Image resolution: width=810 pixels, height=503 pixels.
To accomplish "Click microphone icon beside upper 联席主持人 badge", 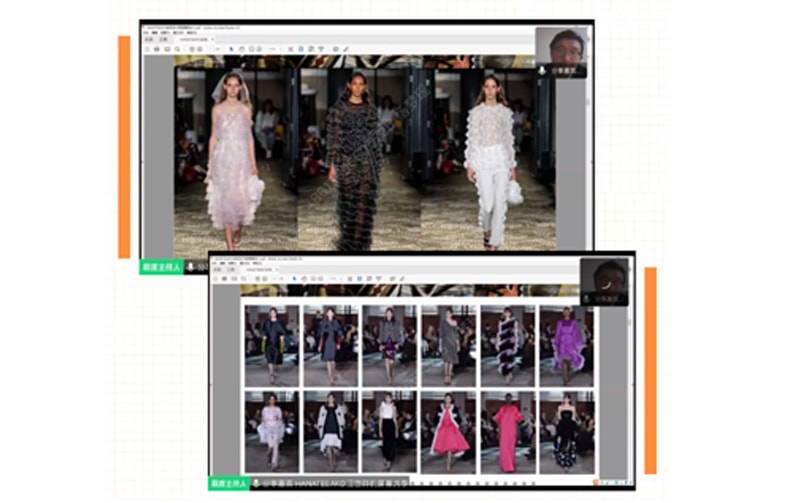I will (191, 267).
